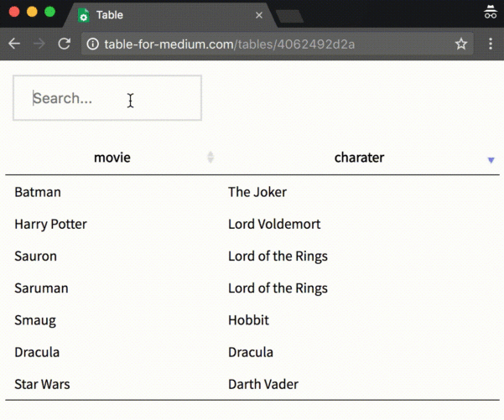This screenshot has height=420, width=504.
Task: Click the site information icon
Action: [92, 44]
